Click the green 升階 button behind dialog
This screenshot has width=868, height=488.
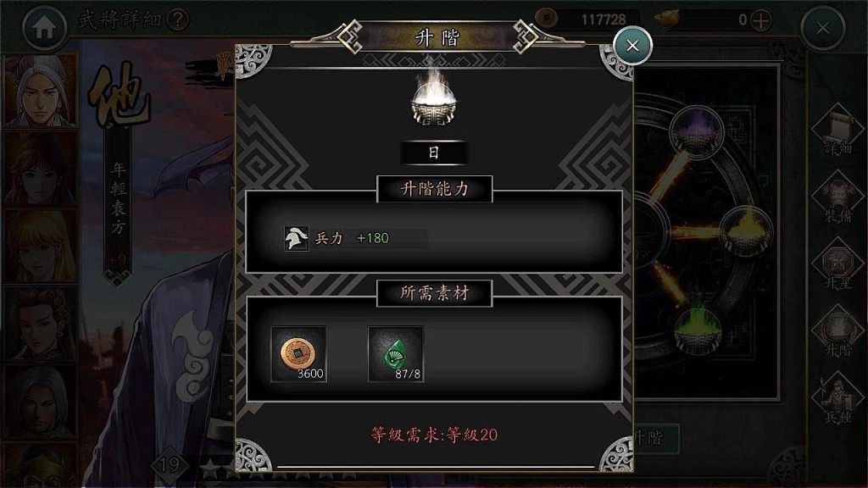coord(657,439)
